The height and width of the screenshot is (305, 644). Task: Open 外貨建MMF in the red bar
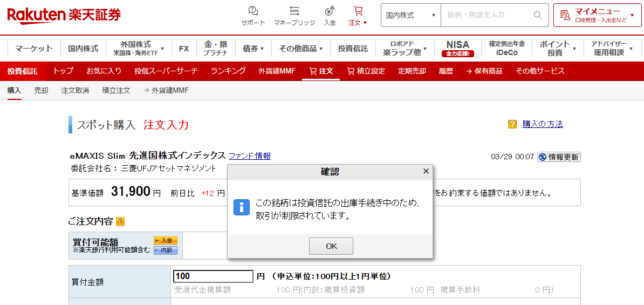277,71
